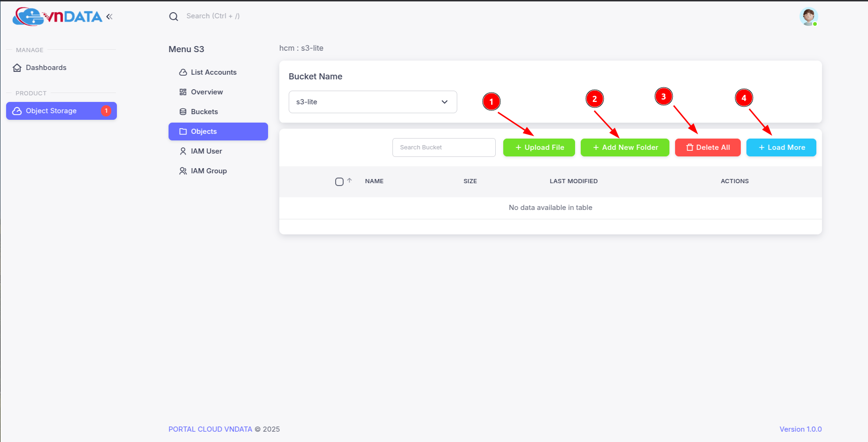Click the Load More button
Image resolution: width=868 pixels, height=442 pixels.
click(x=781, y=147)
